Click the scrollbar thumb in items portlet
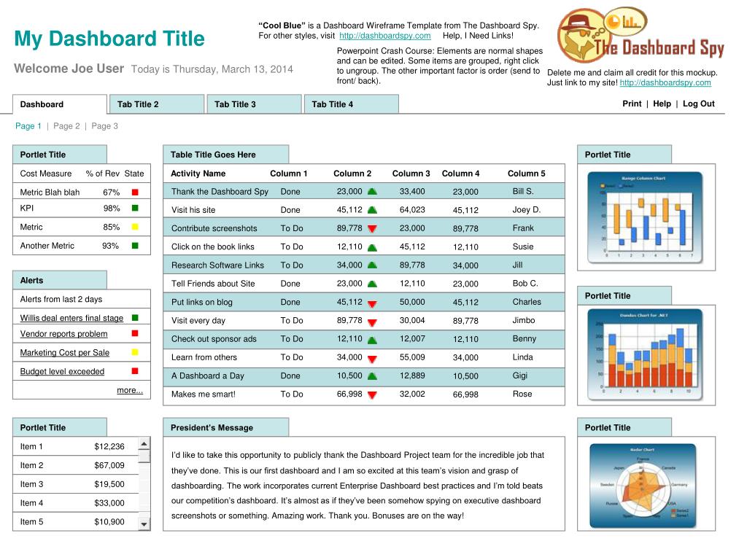 coord(144,456)
